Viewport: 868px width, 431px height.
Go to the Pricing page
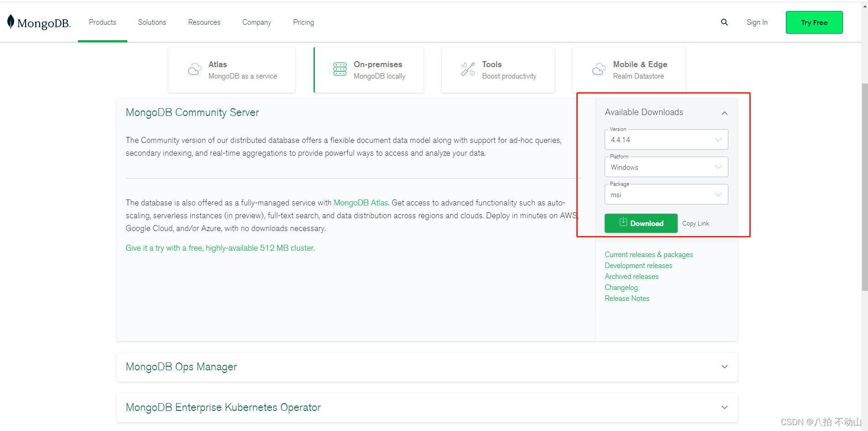tap(303, 22)
